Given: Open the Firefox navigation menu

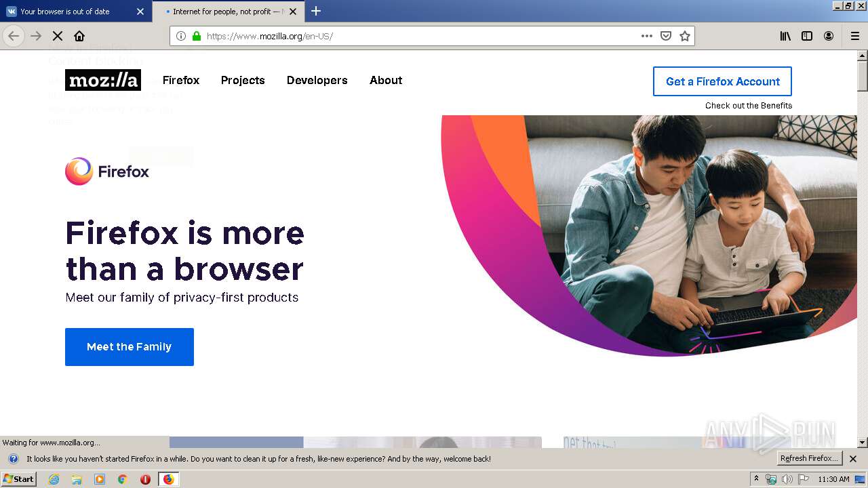Looking at the screenshot, I should (181, 80).
